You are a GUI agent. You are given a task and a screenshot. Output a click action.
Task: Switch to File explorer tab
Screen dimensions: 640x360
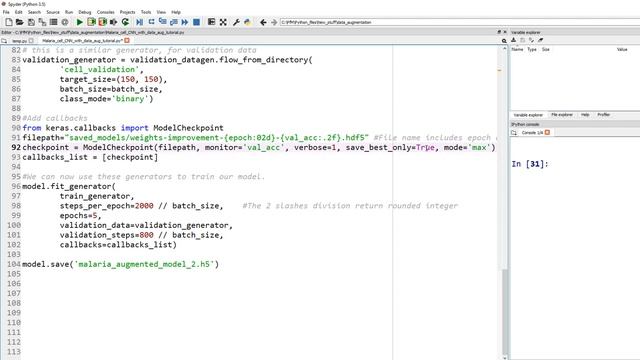(562, 115)
